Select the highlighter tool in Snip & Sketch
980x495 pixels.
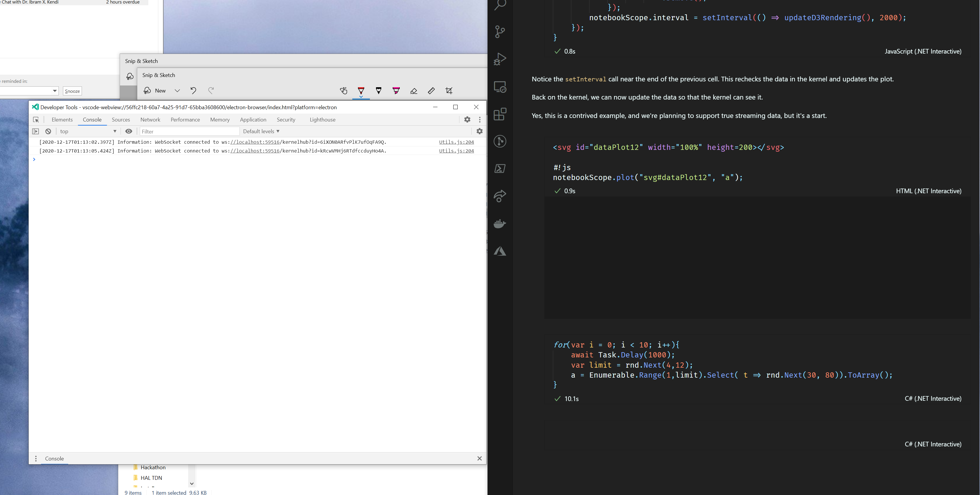click(x=396, y=90)
